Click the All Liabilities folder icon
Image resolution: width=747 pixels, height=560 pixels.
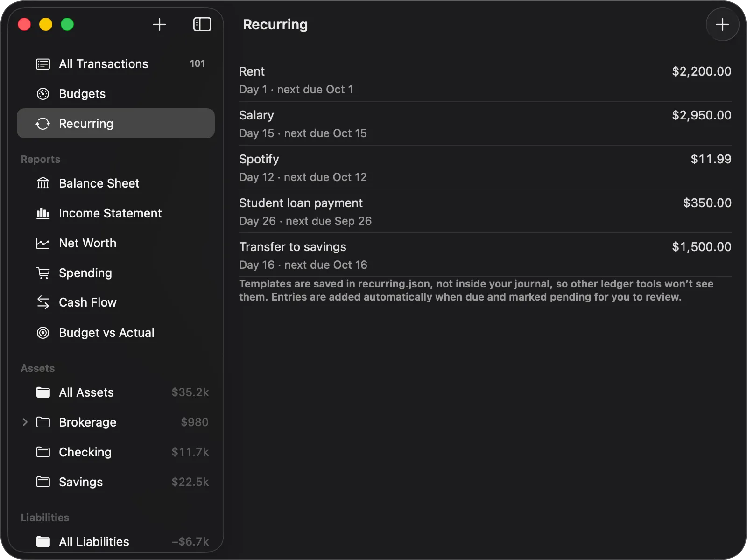(x=43, y=542)
